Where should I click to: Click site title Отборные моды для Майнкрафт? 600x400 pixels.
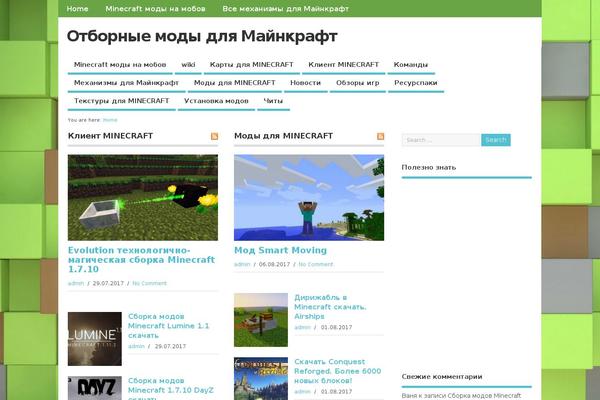(x=202, y=36)
